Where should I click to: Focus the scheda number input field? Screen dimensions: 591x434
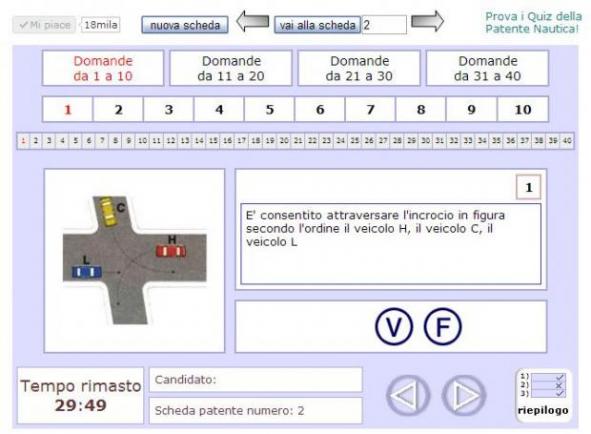[x=384, y=25]
